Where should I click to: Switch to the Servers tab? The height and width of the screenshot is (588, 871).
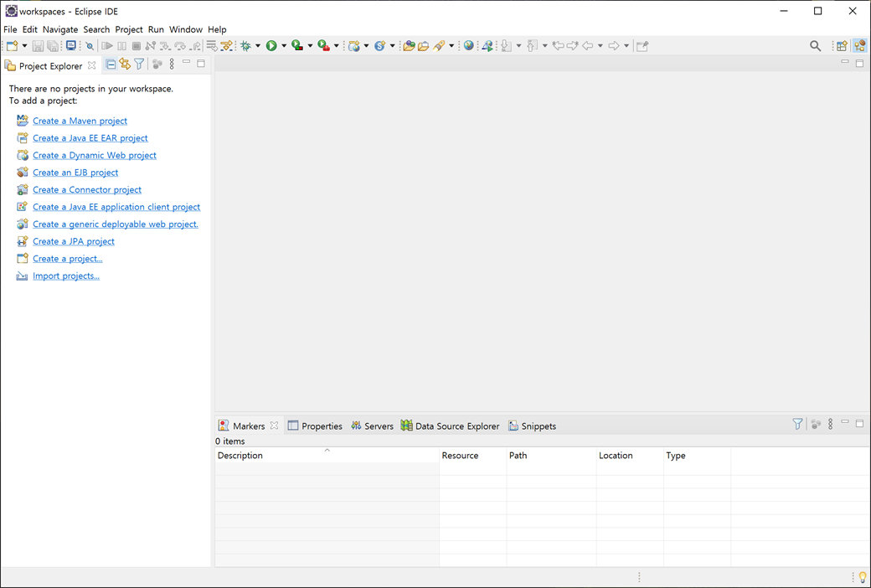point(372,426)
